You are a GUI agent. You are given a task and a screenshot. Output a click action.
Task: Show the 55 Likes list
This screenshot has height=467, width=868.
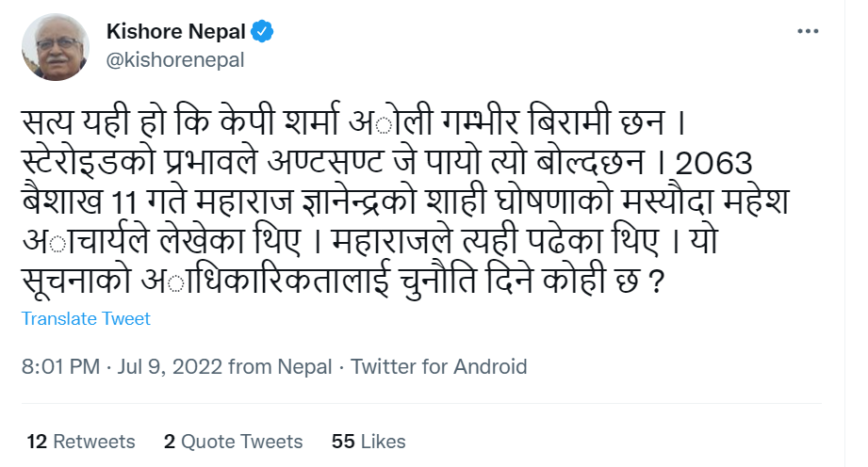(x=368, y=441)
